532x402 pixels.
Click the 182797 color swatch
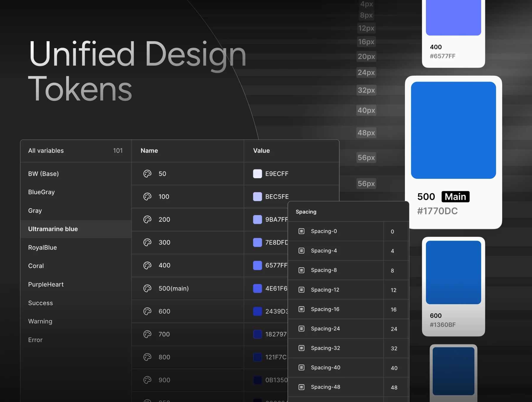(257, 334)
